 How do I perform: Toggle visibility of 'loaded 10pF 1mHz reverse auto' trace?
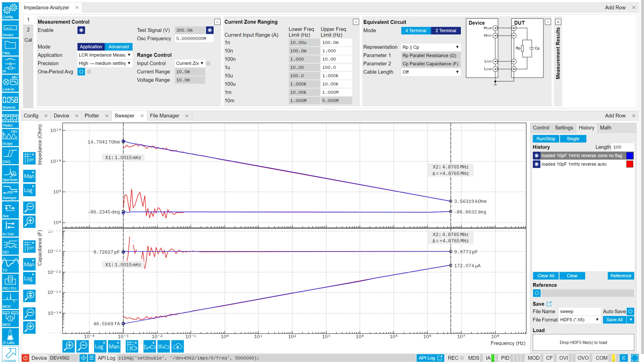point(536,164)
